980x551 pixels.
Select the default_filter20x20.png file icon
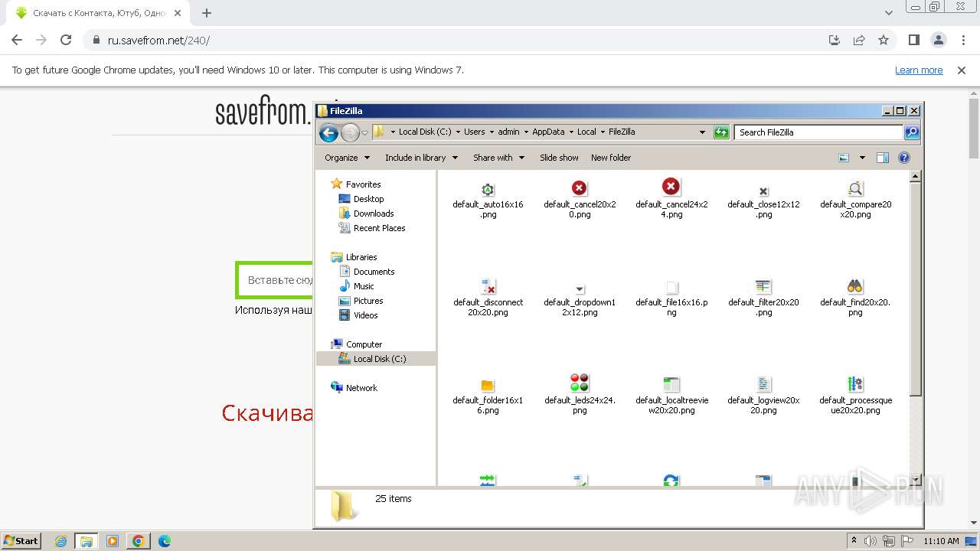pos(763,286)
